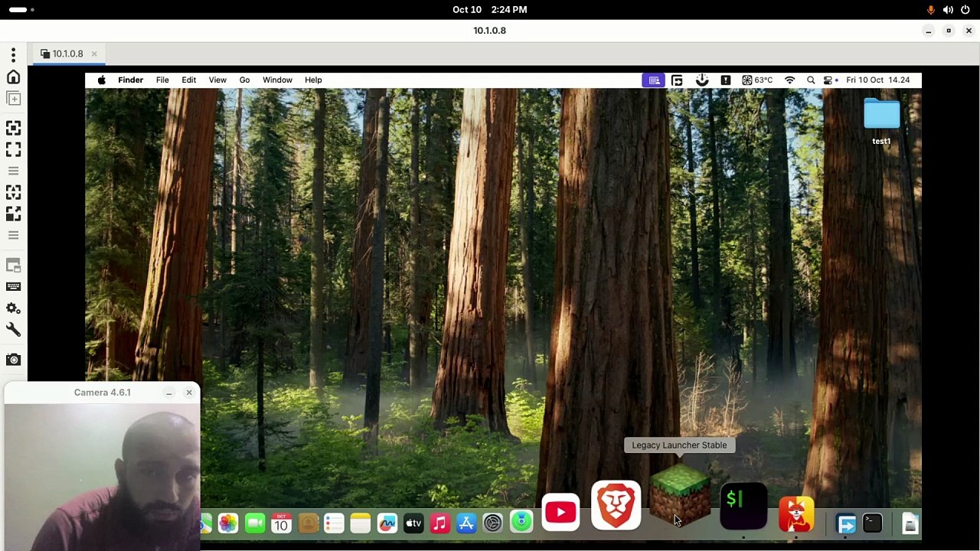Open Contacts from the Dock
Viewport: 980px width, 551px height.
tap(308, 523)
